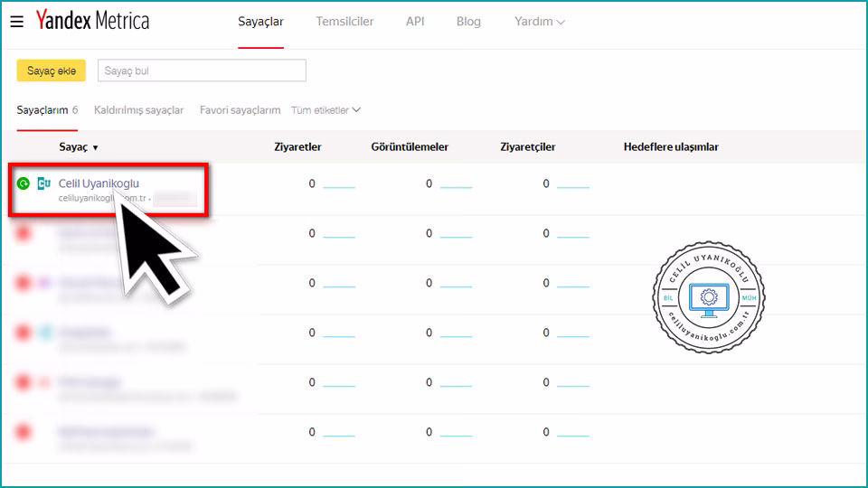The width and height of the screenshot is (868, 488).
Task: Click the Sayaç ekle button
Action: coord(51,70)
